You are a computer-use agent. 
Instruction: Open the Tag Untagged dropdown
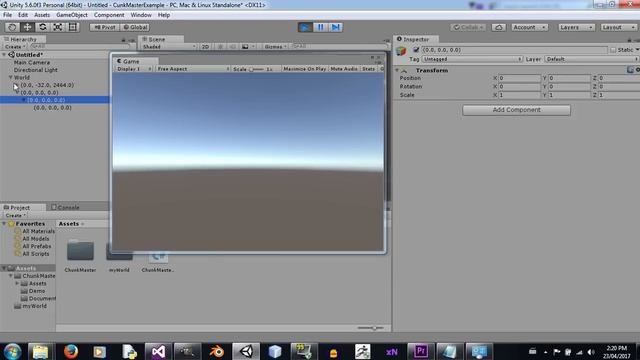(472, 59)
